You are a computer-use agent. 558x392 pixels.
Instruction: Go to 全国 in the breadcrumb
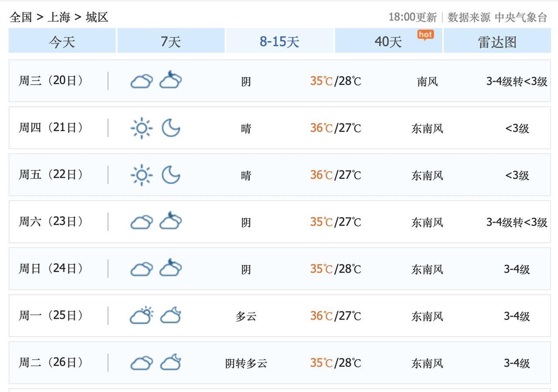[21, 17]
